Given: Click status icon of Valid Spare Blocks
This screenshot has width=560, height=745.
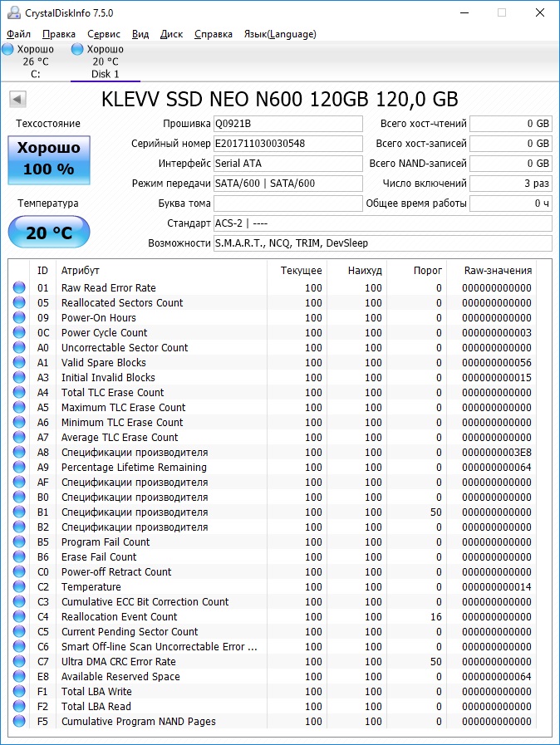Looking at the screenshot, I should [19, 362].
